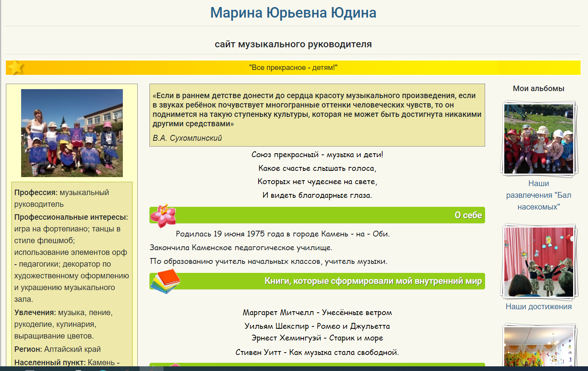This screenshot has width=588, height=371.
Task: Click the Профессия label in the profile box
Action: pyautogui.click(x=36, y=192)
